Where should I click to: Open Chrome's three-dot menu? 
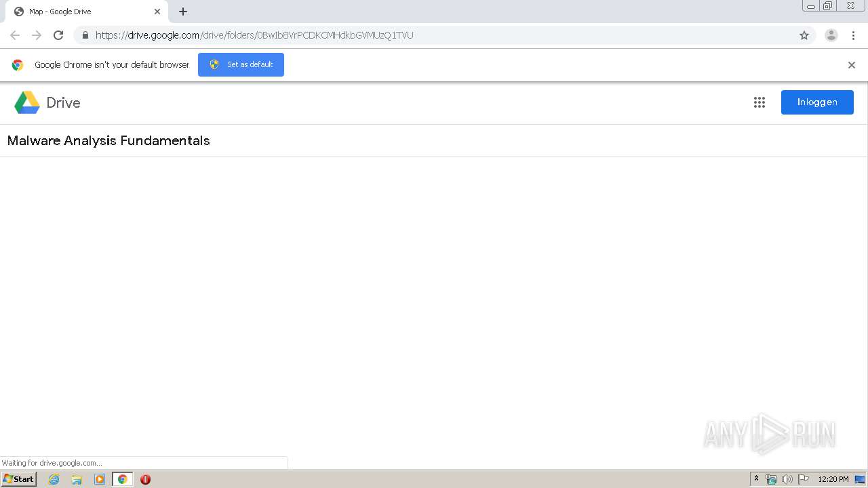(x=853, y=35)
